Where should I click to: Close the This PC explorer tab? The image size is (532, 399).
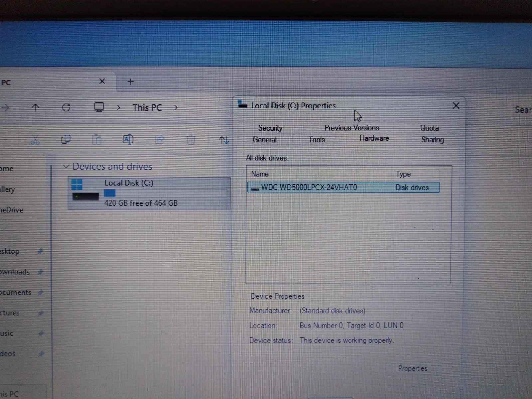click(x=102, y=81)
